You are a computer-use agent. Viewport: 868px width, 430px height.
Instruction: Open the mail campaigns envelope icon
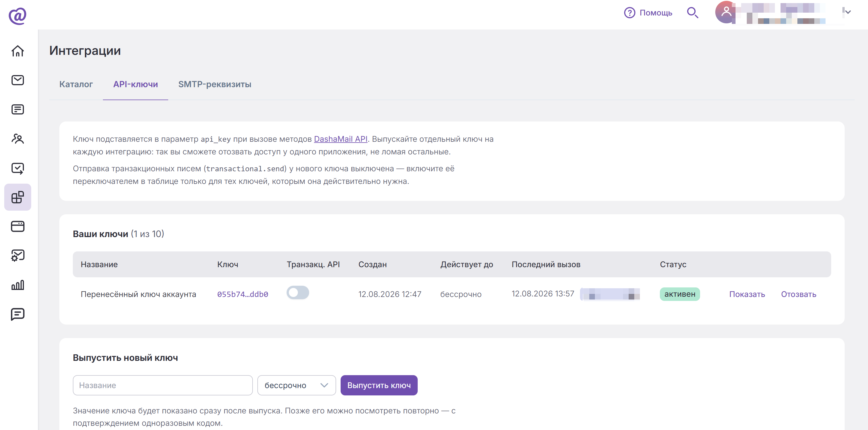[x=17, y=80]
